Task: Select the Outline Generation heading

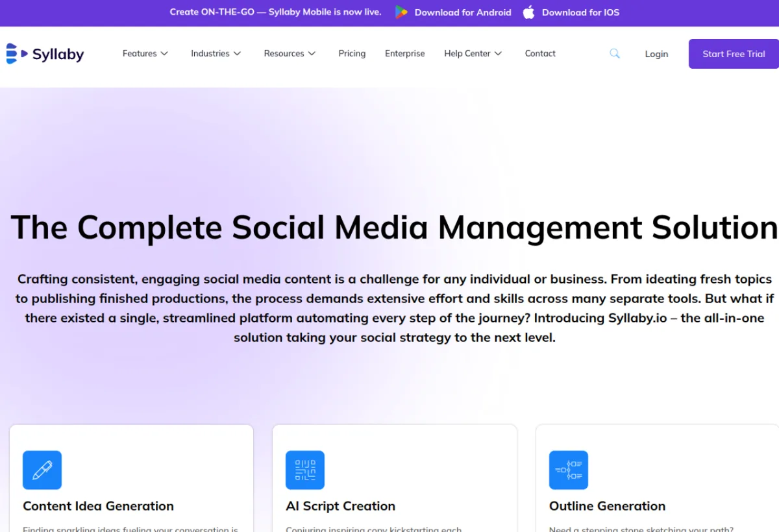Action: click(x=607, y=506)
